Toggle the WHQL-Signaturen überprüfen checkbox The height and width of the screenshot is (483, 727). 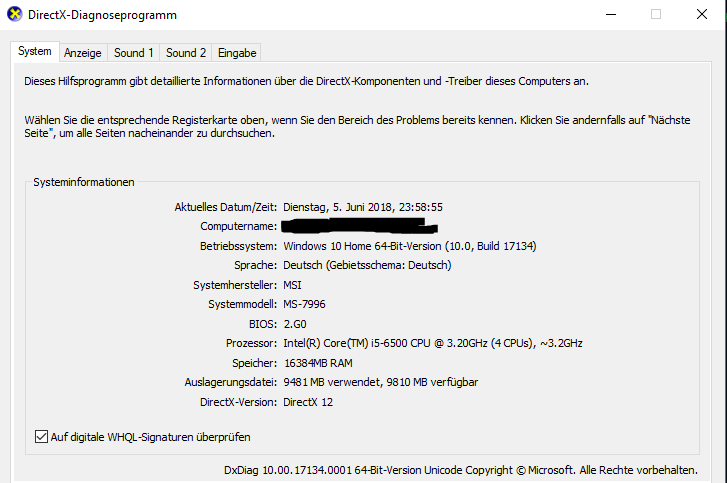tap(41, 437)
